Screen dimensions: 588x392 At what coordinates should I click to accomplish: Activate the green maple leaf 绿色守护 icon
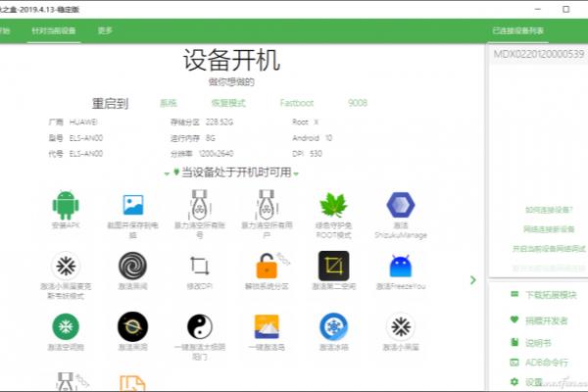point(333,205)
